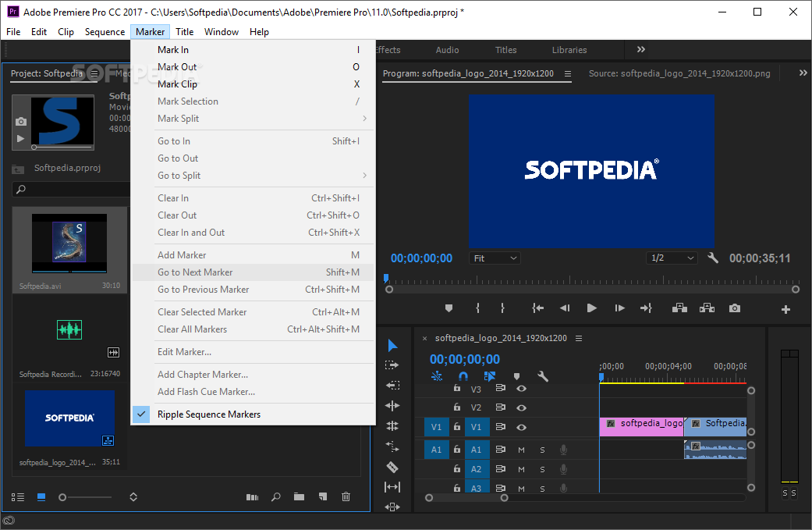
Task: Step back one frame in Program monitor
Action: coord(565,308)
